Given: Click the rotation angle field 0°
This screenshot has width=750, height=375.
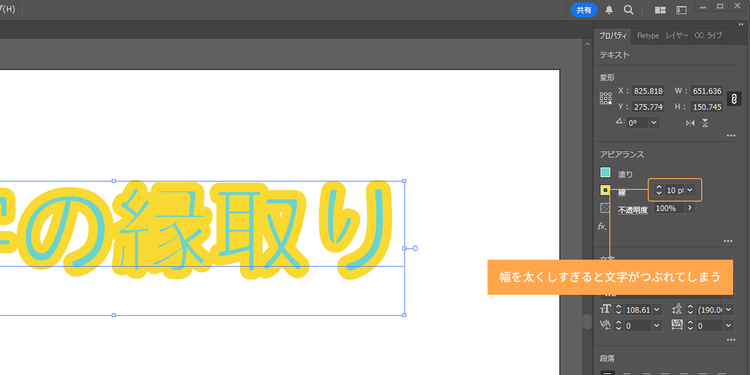Looking at the screenshot, I should (637, 122).
